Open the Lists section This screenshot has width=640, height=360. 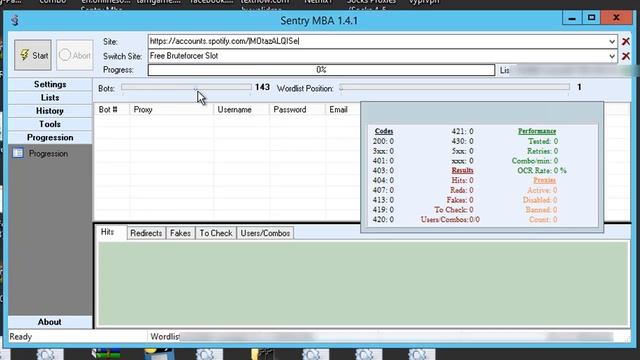click(50, 98)
